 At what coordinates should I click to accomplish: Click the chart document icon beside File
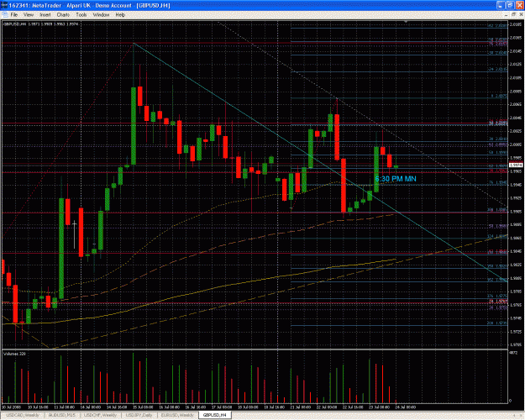pyautogui.click(x=5, y=15)
